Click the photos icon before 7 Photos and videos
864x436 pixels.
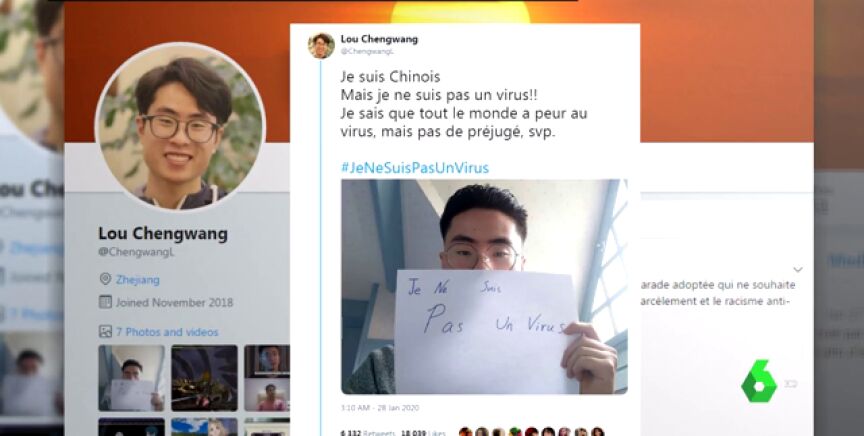point(105,331)
